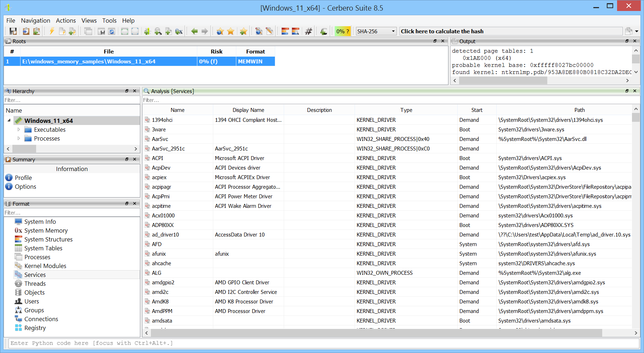Open the SHA-256 hash algorithm dropdown
The height and width of the screenshot is (353, 644).
pyautogui.click(x=376, y=31)
